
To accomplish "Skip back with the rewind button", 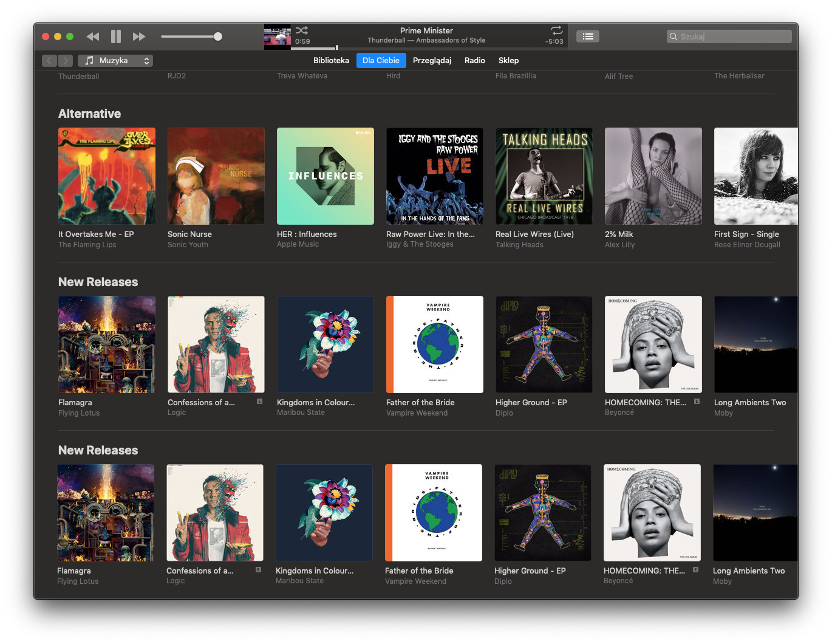I will (x=93, y=36).
